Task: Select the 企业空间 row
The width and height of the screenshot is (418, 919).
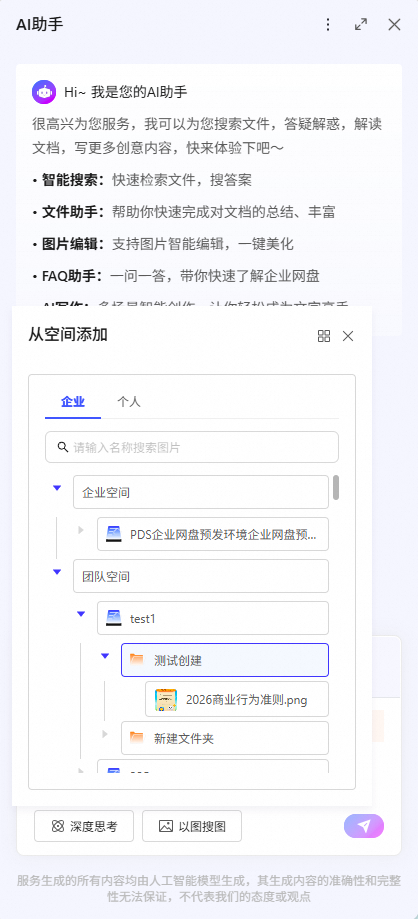Action: pos(201,492)
